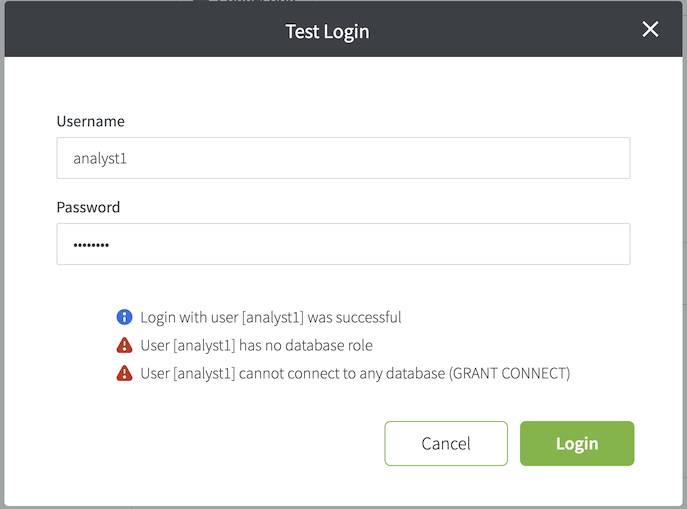Click the Username label

90,121
